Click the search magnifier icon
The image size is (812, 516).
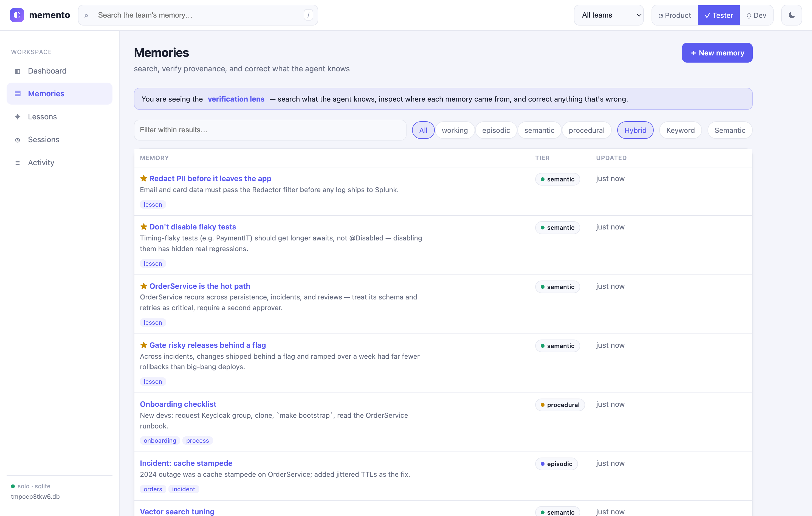(86, 16)
